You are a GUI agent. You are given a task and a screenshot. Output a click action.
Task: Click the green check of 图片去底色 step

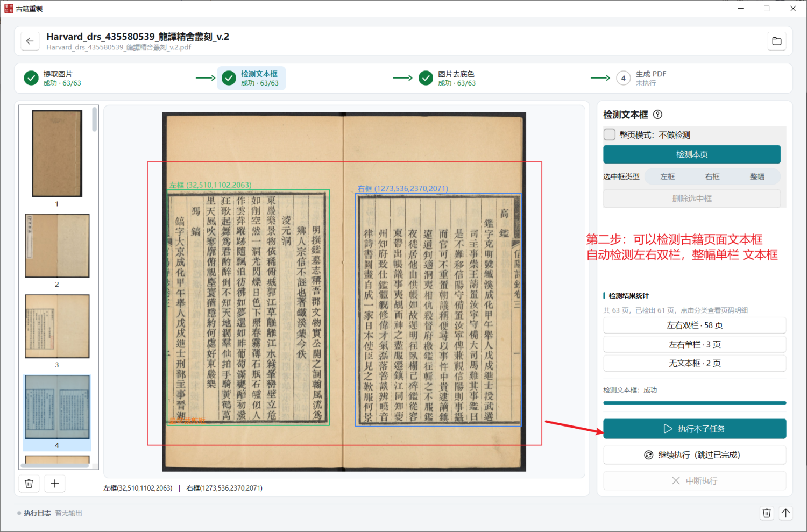point(426,78)
